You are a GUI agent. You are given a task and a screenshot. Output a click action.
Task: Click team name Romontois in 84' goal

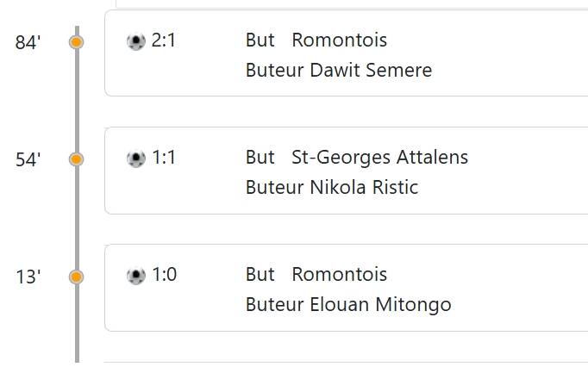point(340,40)
